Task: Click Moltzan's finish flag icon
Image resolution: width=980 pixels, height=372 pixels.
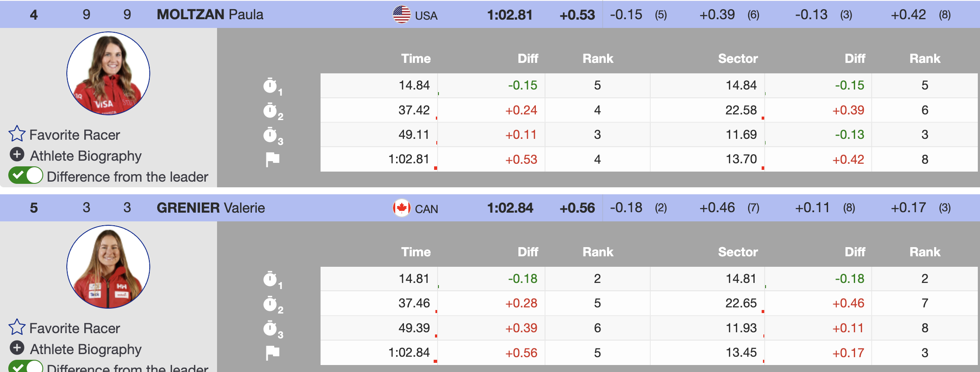Action: coord(273,159)
